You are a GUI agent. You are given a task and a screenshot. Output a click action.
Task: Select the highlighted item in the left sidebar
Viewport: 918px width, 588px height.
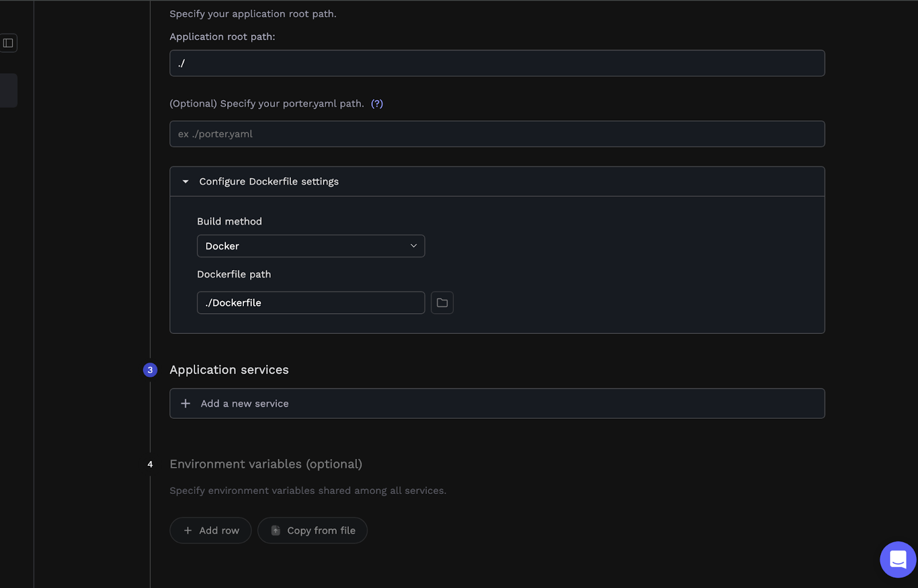tap(9, 91)
